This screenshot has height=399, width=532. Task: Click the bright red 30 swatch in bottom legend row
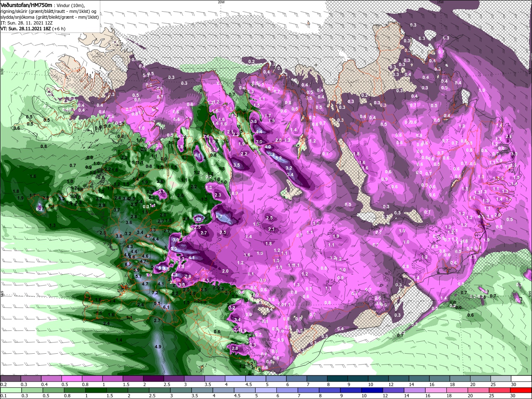tap(521, 390)
